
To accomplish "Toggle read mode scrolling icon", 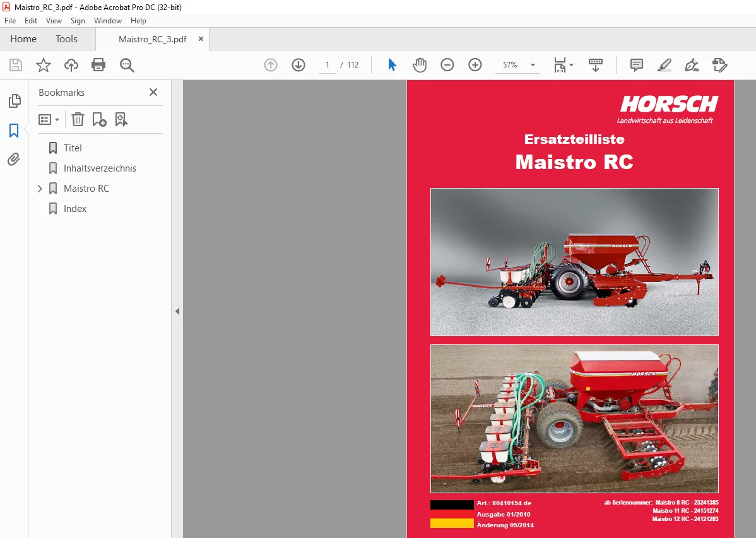I will pyautogui.click(x=596, y=64).
